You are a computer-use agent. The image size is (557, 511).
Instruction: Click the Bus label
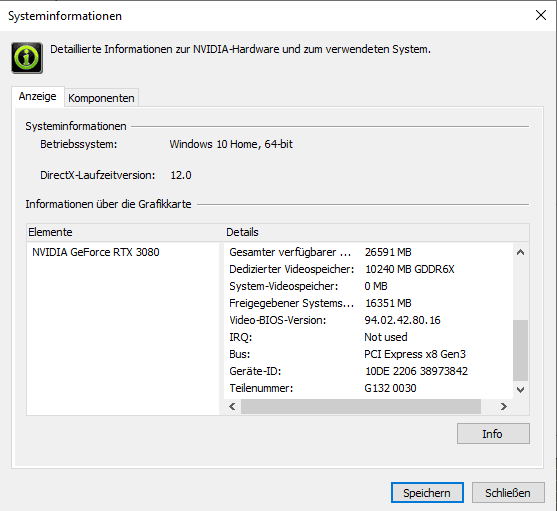click(239, 354)
